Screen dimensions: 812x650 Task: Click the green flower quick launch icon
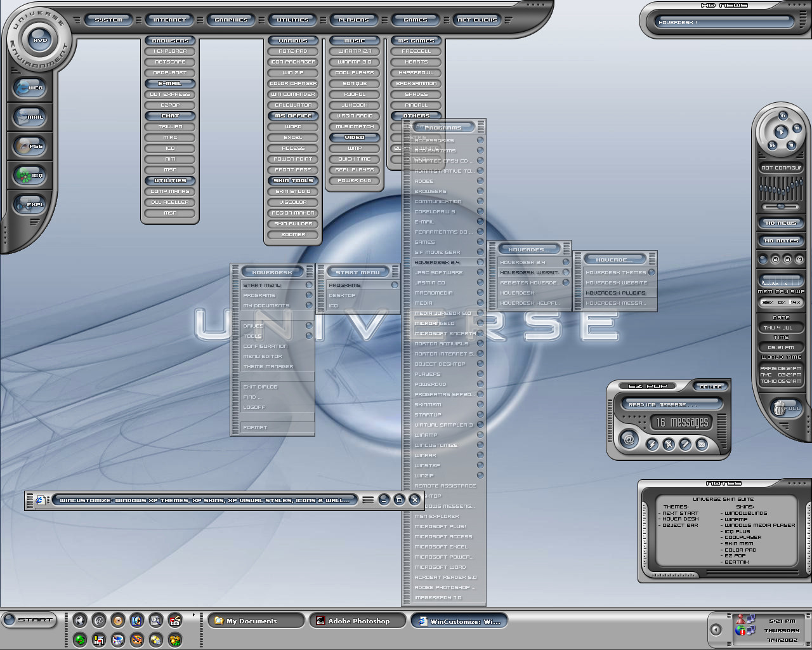coord(80,640)
